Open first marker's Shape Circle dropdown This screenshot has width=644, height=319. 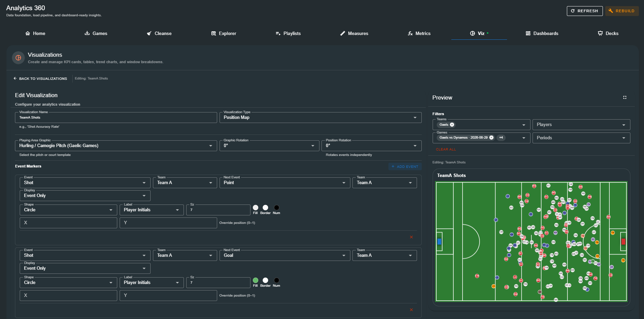point(68,210)
